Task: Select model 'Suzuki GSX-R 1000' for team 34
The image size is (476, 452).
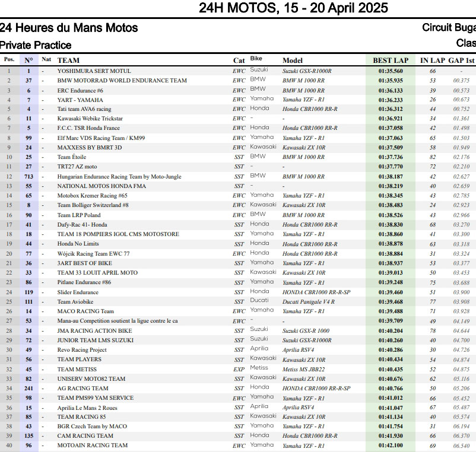Action: click(306, 330)
